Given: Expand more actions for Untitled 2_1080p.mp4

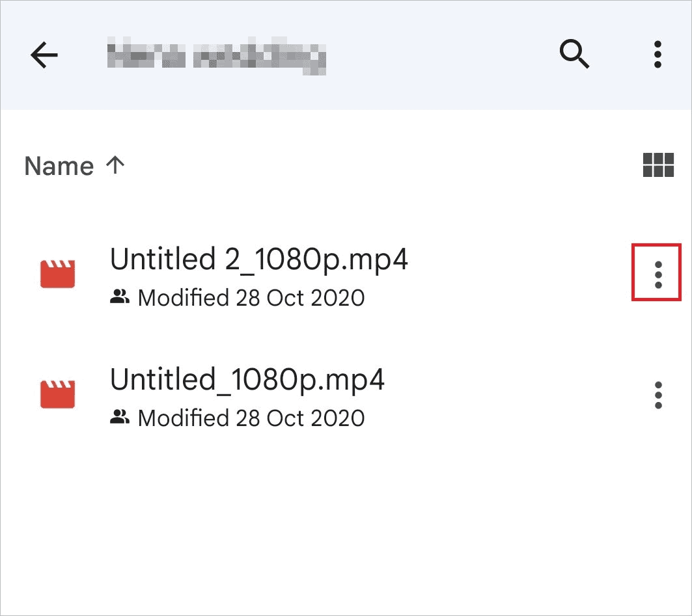Looking at the screenshot, I should [x=657, y=275].
